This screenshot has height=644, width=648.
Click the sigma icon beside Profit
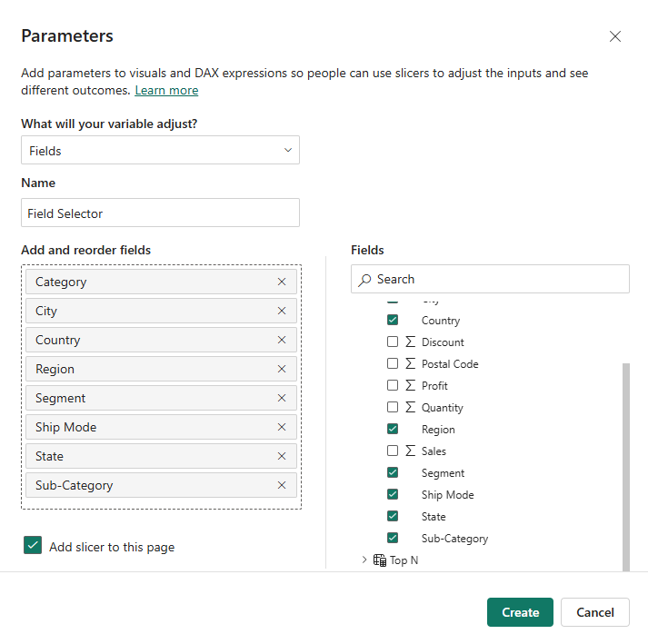pyautogui.click(x=410, y=385)
